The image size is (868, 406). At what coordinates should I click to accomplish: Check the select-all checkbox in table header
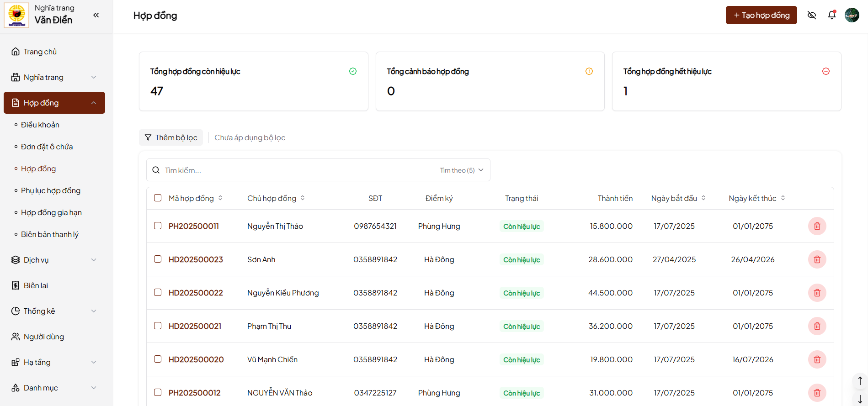[x=158, y=198]
